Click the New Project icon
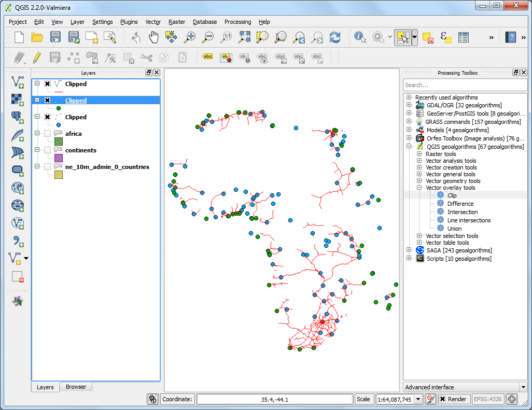The height and width of the screenshot is (410, 532). 19,37
